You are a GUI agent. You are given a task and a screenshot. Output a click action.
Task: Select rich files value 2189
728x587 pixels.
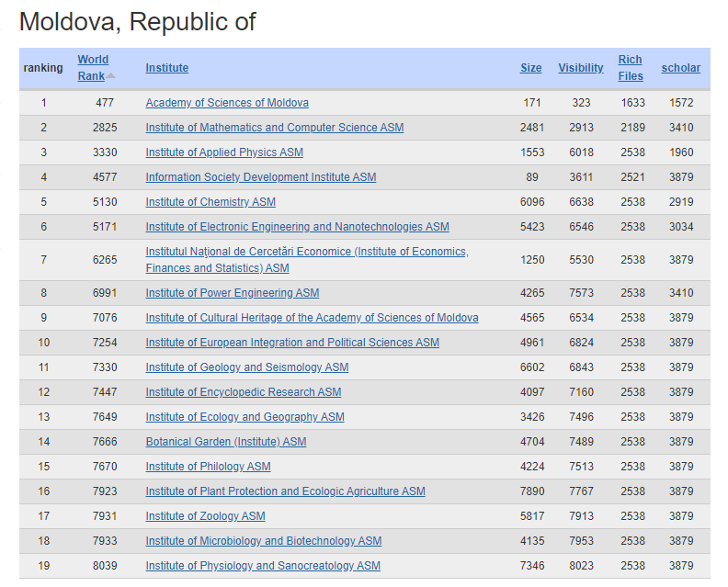[x=632, y=128]
